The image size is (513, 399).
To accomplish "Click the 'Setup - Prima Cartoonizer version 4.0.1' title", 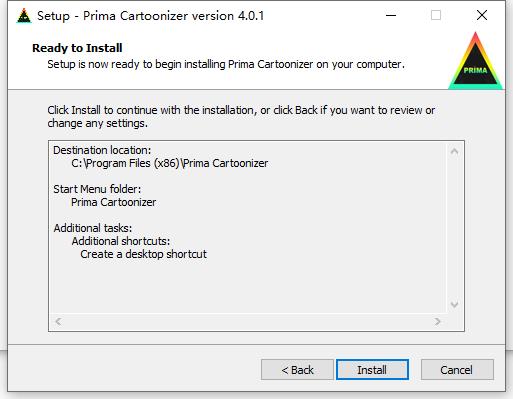I will [x=150, y=16].
